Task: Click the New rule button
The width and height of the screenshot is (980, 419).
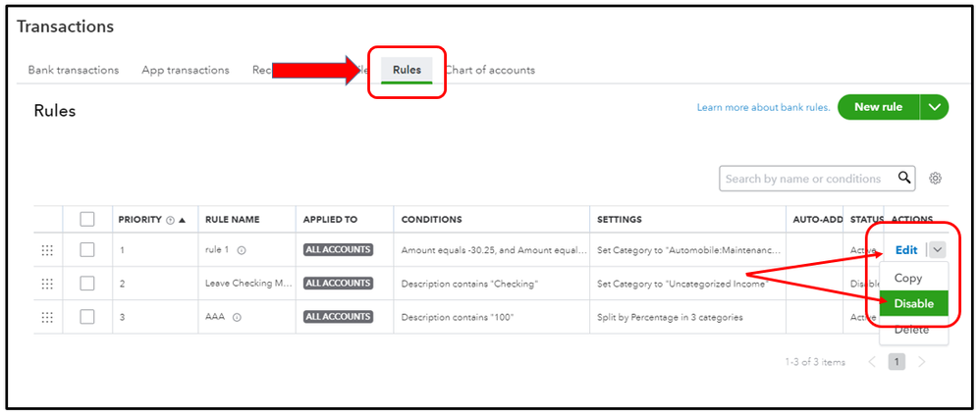Action: pyautogui.click(x=879, y=107)
